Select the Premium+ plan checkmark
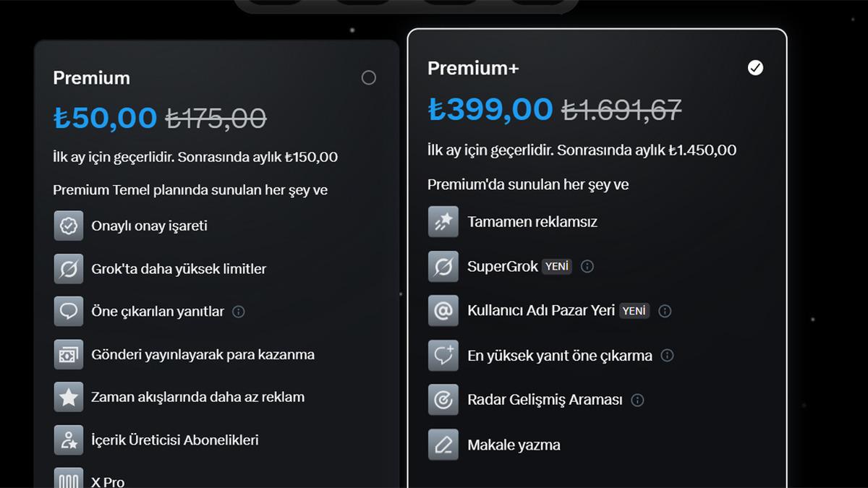868x488 pixels. pos(755,68)
